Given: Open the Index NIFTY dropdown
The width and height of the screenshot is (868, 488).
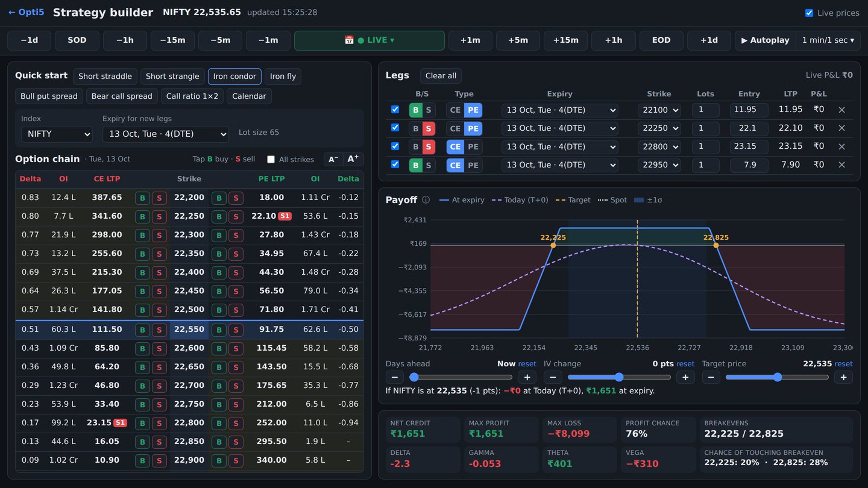Looking at the screenshot, I should pos(57,134).
